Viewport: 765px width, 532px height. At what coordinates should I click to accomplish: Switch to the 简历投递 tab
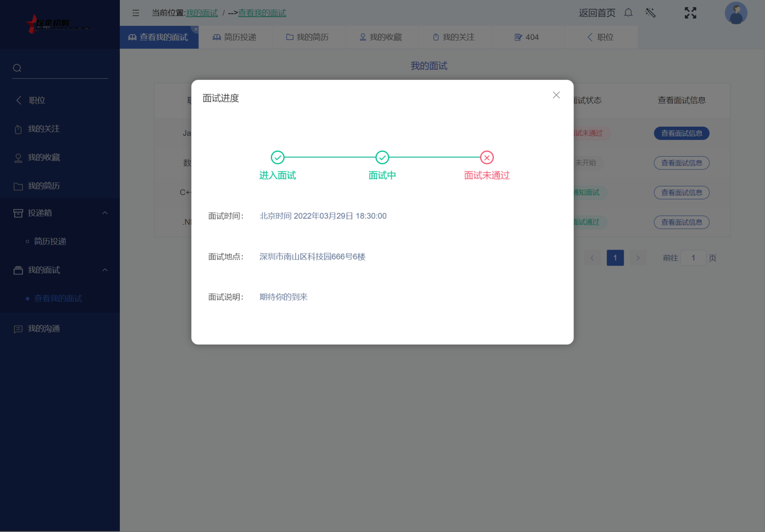[x=235, y=37]
